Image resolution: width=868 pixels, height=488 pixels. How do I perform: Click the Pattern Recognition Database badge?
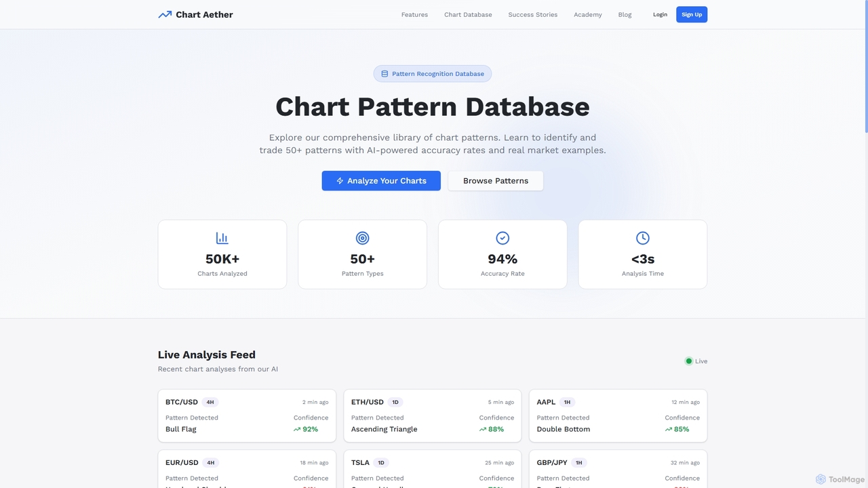click(433, 74)
